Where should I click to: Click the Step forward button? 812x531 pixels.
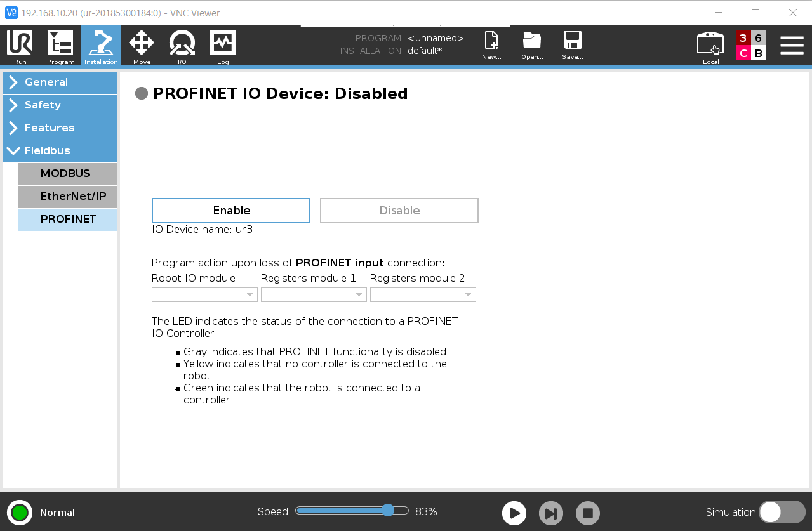pyautogui.click(x=551, y=513)
